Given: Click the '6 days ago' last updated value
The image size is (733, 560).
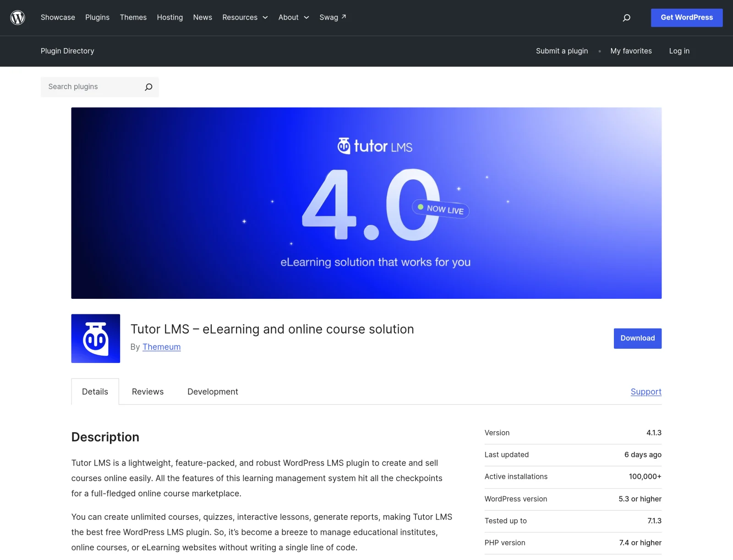Looking at the screenshot, I should coord(643,455).
